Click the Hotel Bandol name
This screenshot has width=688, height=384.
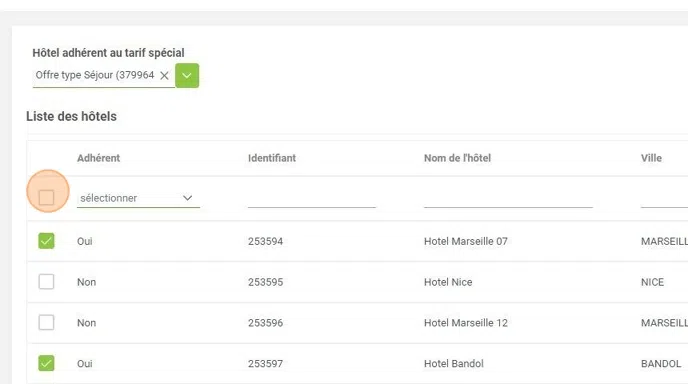(454, 364)
